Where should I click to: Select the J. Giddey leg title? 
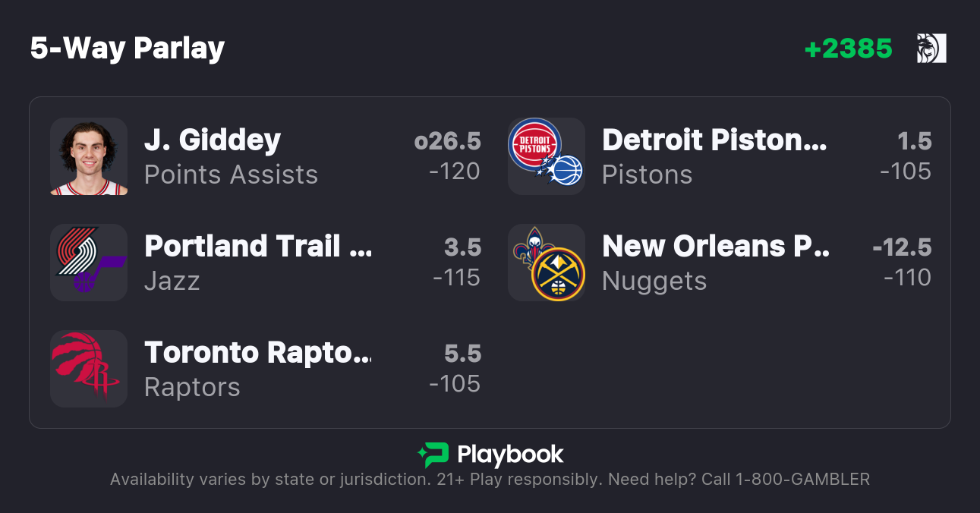[x=213, y=140]
